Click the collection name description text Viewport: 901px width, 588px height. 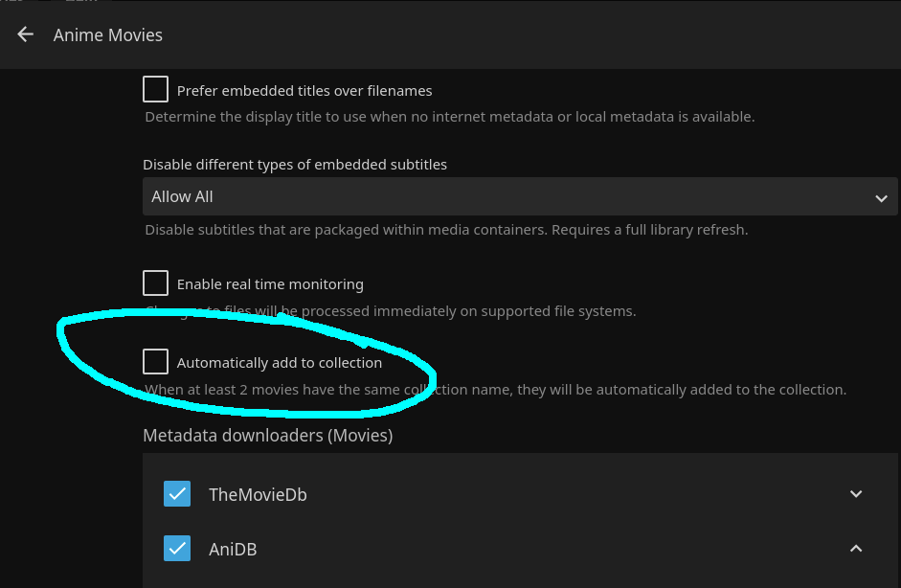click(x=495, y=390)
